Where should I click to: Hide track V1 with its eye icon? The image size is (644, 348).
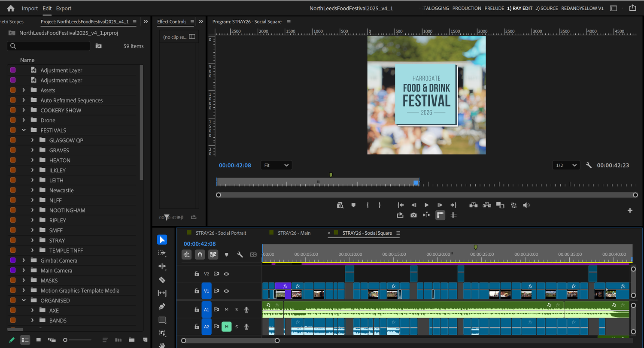coord(226,291)
